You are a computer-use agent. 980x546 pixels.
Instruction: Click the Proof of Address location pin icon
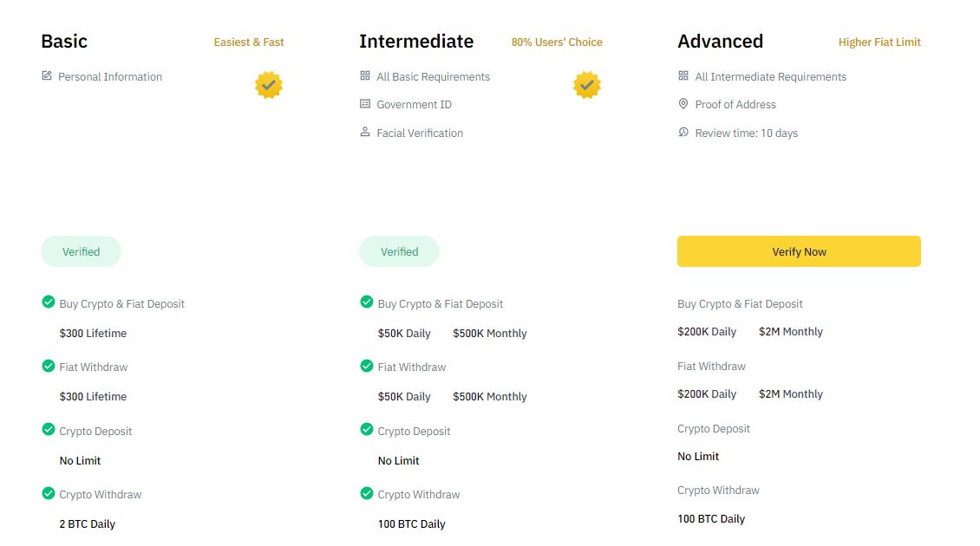684,104
